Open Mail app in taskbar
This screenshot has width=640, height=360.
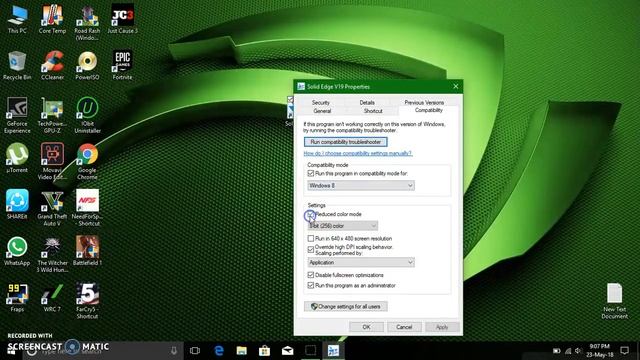point(287,350)
